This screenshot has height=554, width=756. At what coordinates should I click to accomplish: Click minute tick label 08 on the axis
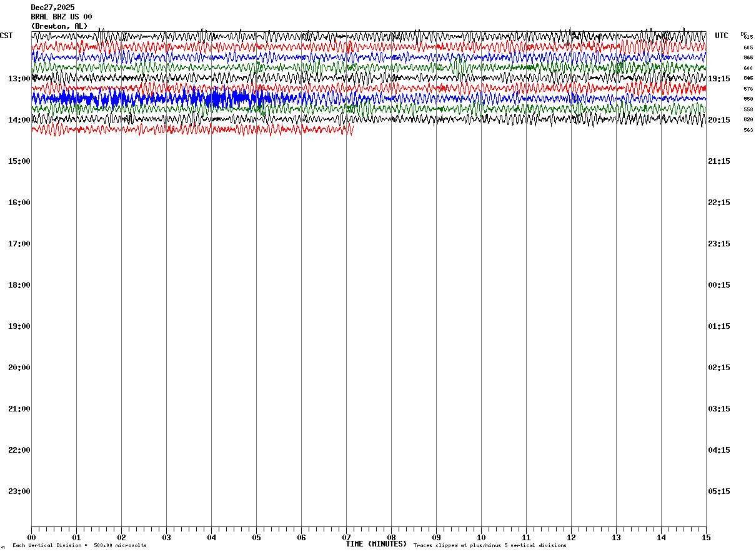391,538
